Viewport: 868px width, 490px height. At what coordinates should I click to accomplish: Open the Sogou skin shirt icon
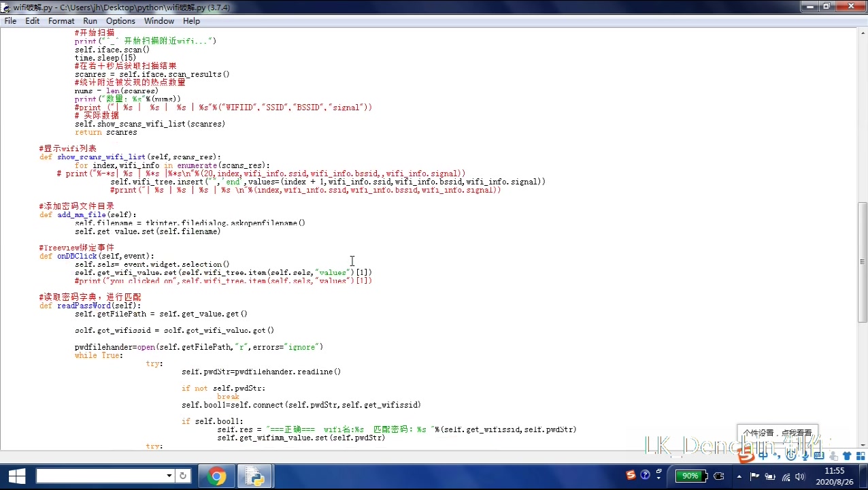pos(847,456)
